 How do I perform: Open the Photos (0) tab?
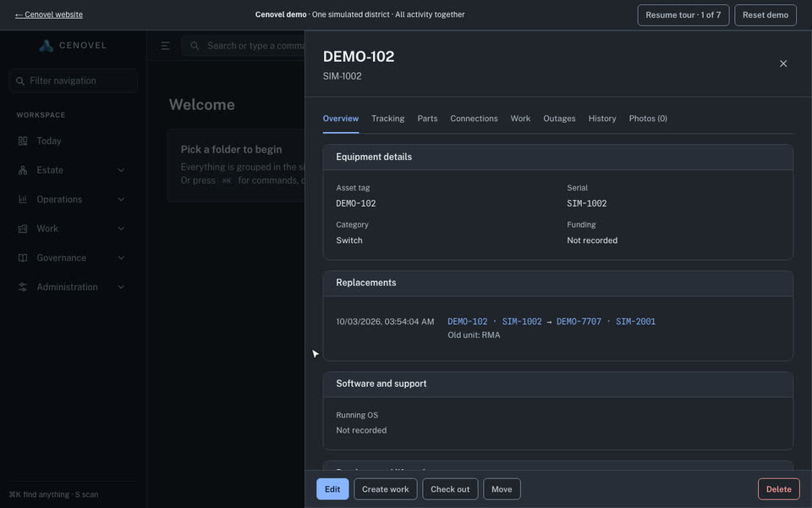tap(648, 119)
